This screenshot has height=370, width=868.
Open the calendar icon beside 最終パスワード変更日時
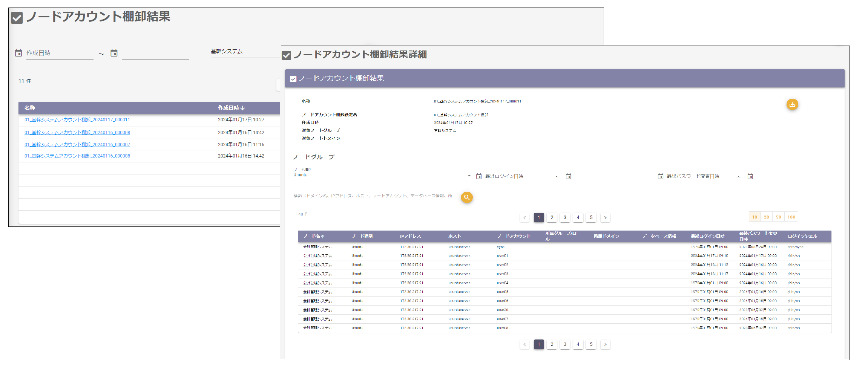pos(661,176)
